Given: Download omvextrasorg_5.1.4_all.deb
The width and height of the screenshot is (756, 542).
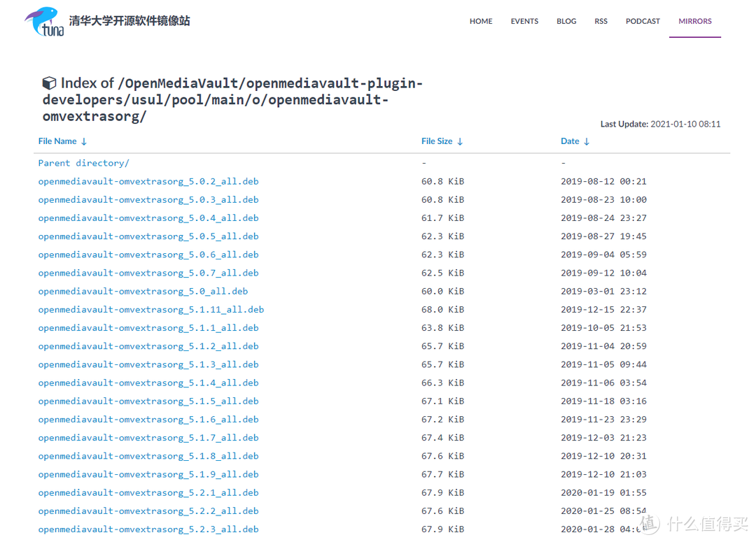Looking at the screenshot, I should click(148, 383).
